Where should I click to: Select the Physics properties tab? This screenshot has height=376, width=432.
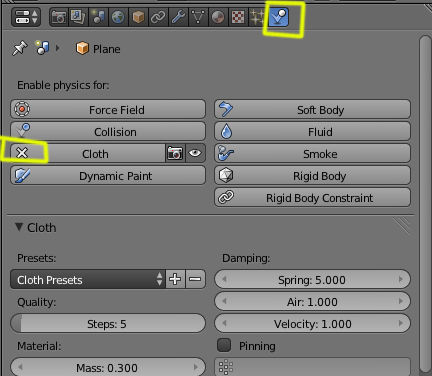click(x=278, y=17)
